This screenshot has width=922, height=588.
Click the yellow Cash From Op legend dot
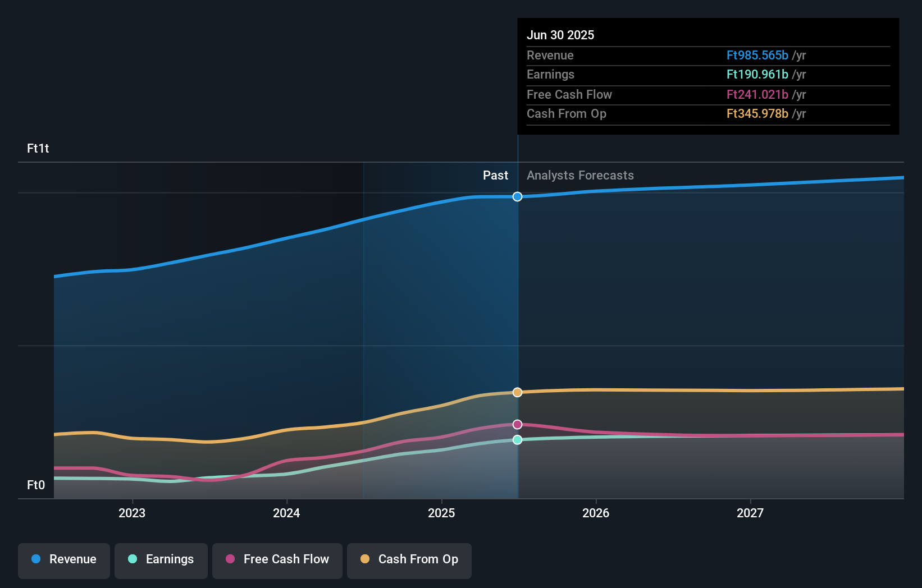click(x=364, y=559)
